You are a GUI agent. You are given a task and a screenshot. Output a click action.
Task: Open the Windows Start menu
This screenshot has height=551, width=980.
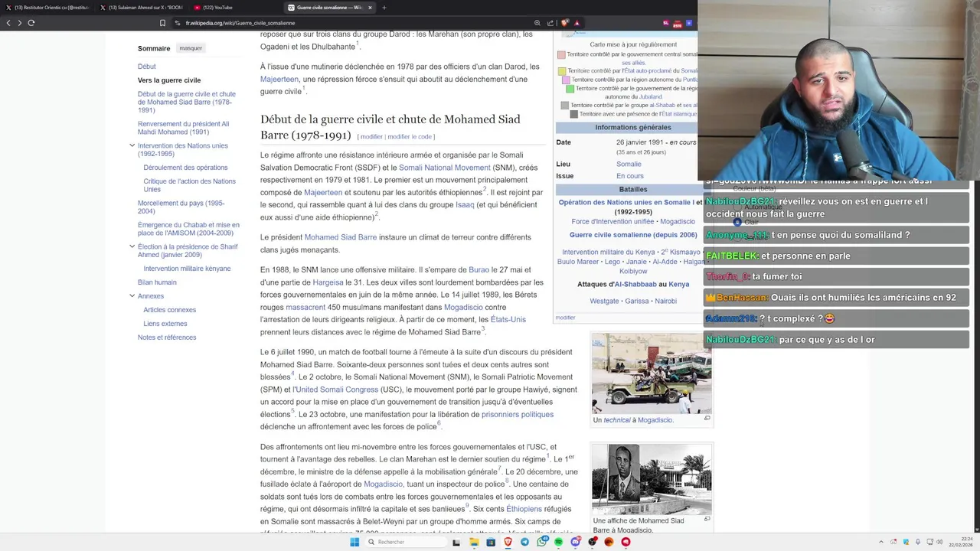(354, 542)
